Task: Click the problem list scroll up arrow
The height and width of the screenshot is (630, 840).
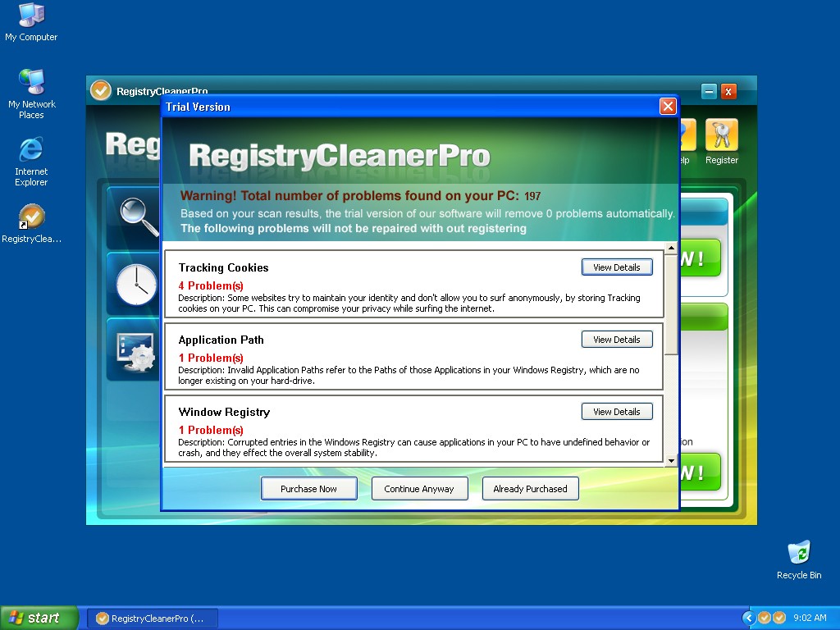Action: tap(671, 249)
